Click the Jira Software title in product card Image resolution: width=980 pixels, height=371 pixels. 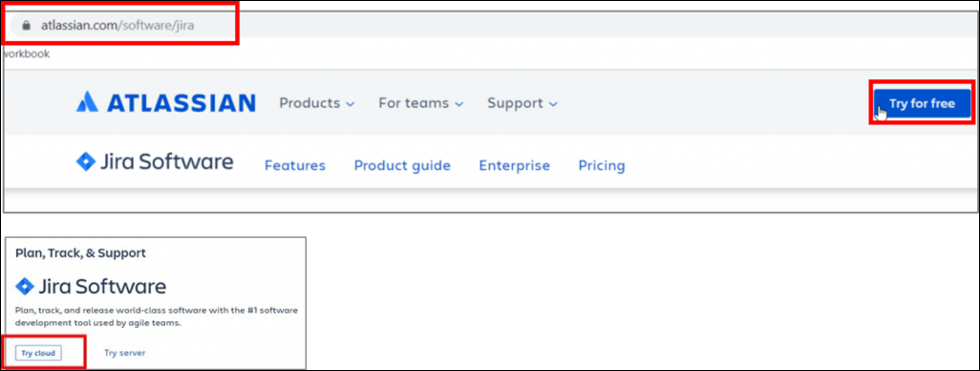102,287
